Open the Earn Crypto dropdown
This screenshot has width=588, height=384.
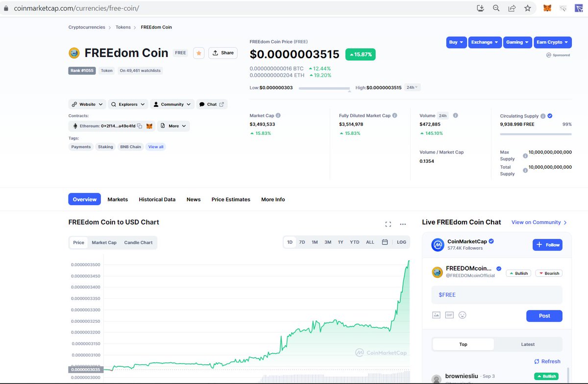click(552, 42)
